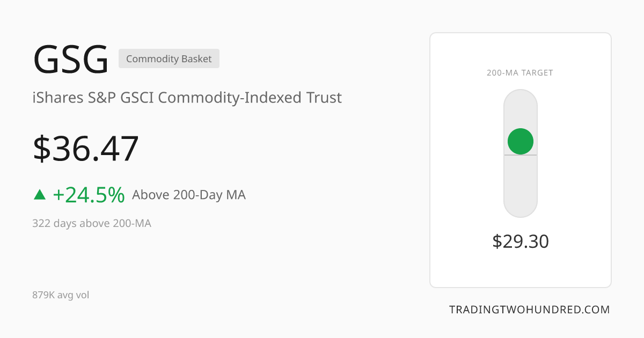Click the green dot on the gauge
Viewport: 644px width, 338px height.
pos(521,141)
